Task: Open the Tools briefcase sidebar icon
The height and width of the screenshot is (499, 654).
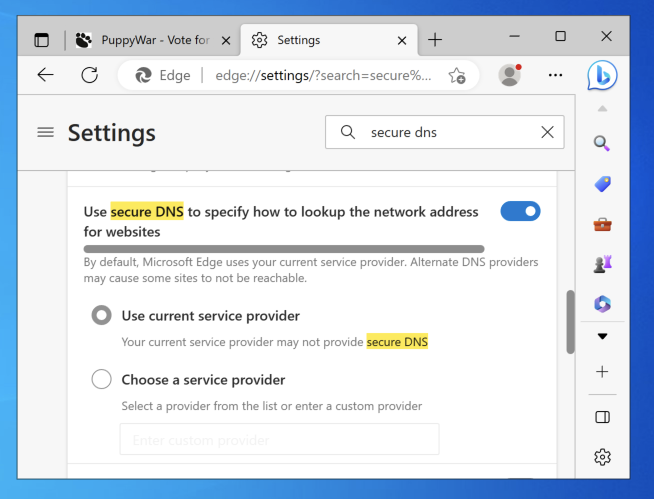Action: 602,224
